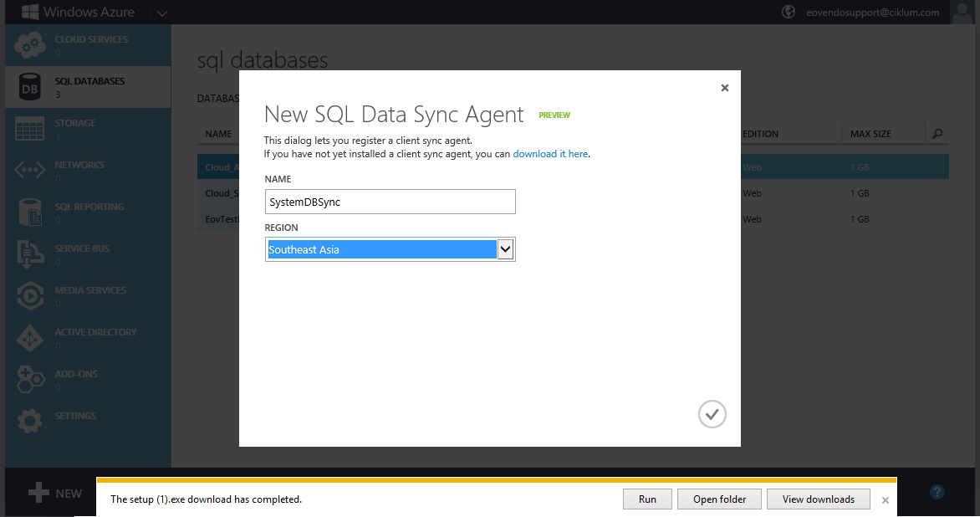The height and width of the screenshot is (517, 980).
Task: Click the SQL Databases DB icon
Action: [29, 87]
